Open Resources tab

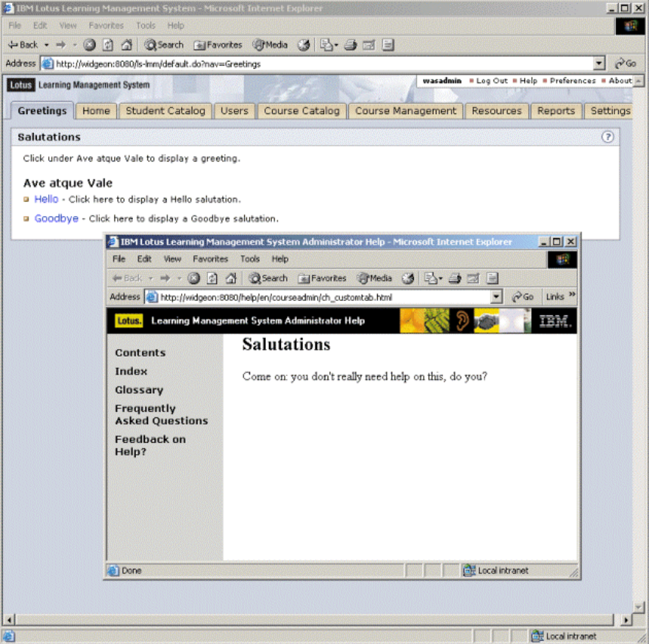tap(497, 111)
